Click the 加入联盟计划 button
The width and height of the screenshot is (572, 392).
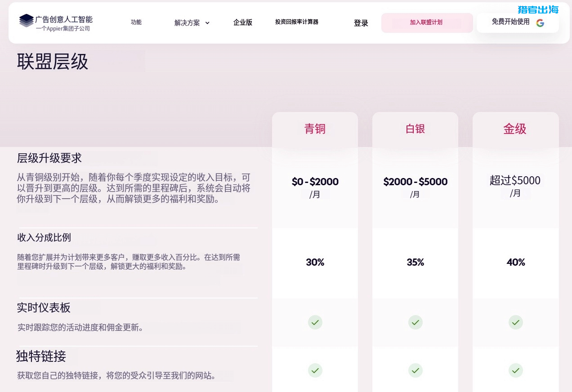pyautogui.click(x=427, y=22)
